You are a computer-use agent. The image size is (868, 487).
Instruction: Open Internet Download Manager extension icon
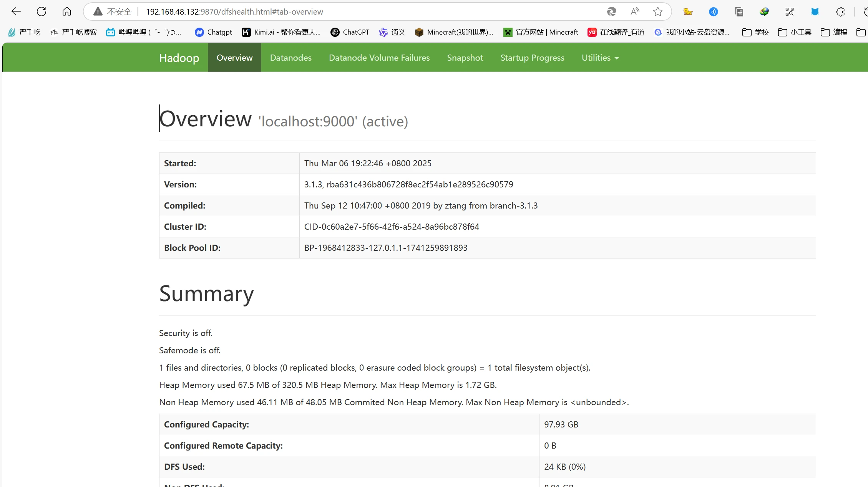764,12
